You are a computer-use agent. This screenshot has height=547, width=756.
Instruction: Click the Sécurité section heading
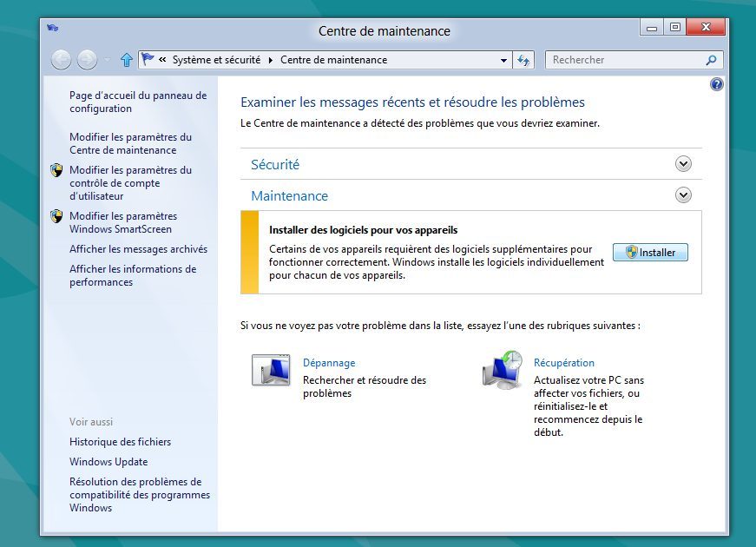point(275,164)
